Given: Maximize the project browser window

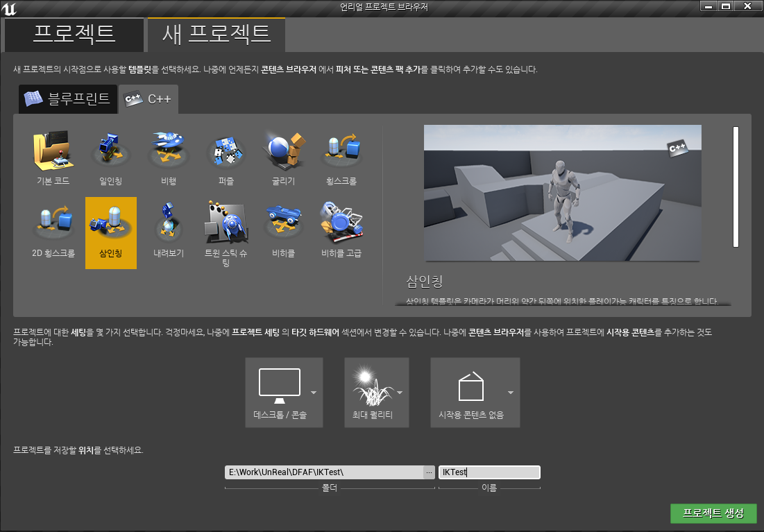Looking at the screenshot, I should coord(726,6).
